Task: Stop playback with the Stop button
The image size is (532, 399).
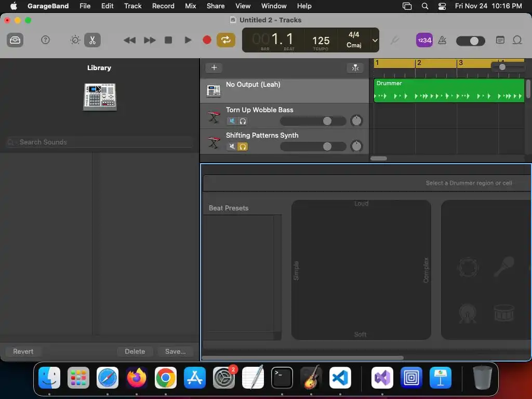Action: pos(168,40)
